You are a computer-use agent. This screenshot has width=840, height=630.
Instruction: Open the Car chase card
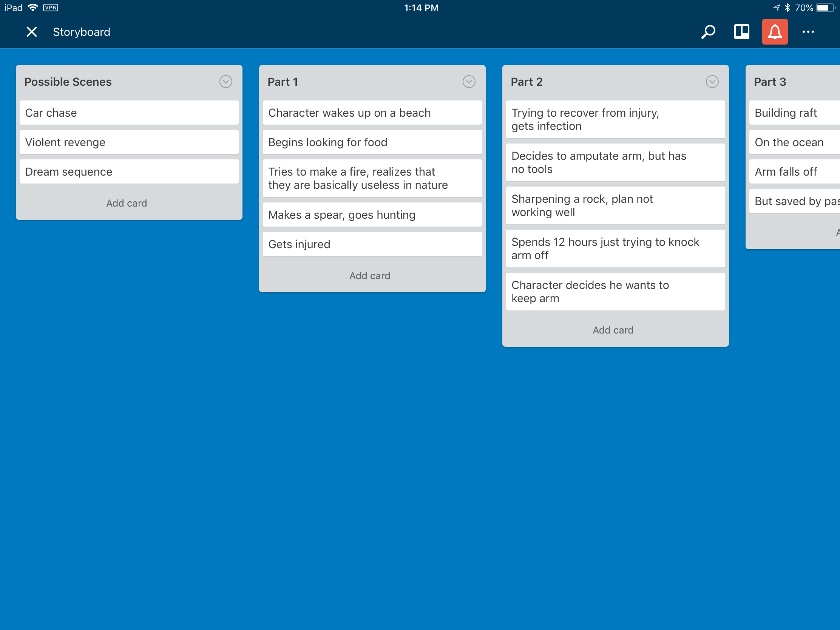[x=129, y=113]
